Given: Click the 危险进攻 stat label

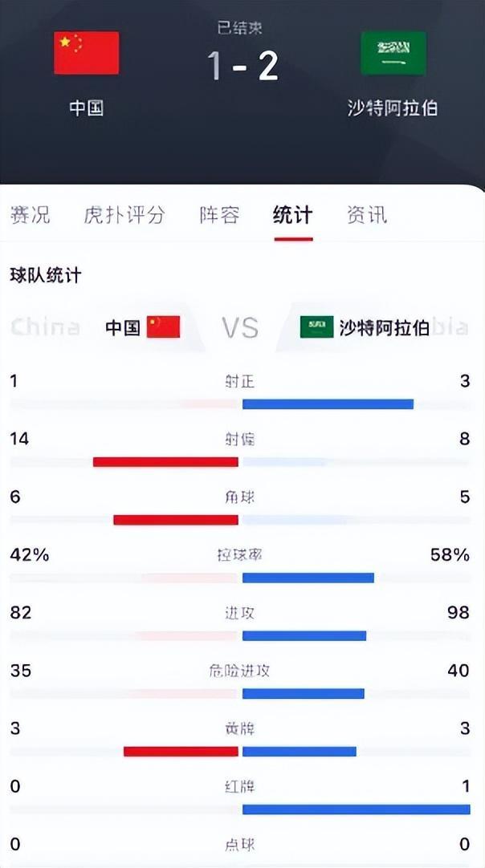Looking at the screenshot, I should [243, 671].
